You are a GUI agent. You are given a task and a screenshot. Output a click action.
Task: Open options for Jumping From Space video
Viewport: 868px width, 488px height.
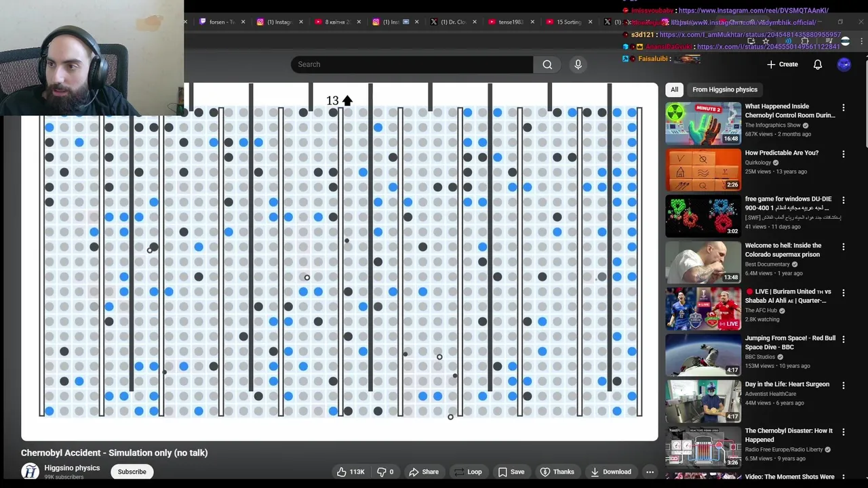[x=844, y=339]
